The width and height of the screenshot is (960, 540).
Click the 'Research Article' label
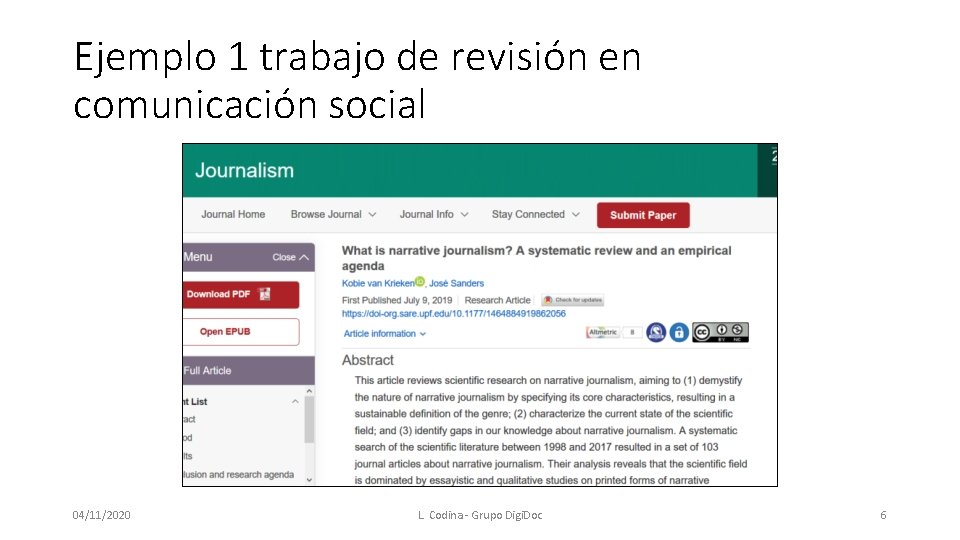[x=497, y=300]
